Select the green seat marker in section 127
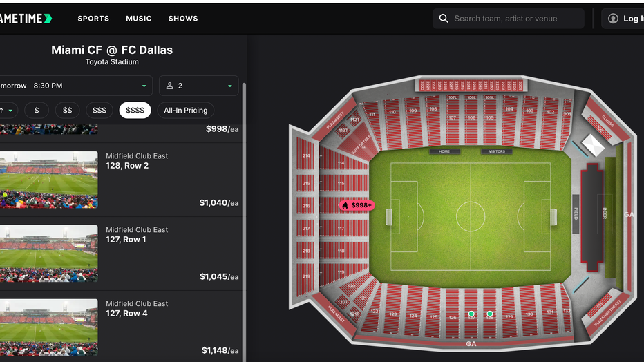 coord(471,314)
